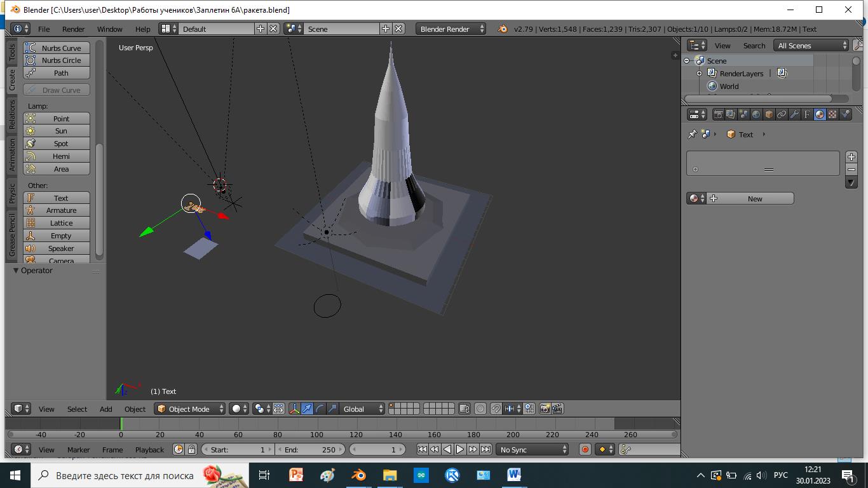The height and width of the screenshot is (488, 868).
Task: Open the Physics tab at the end of the properties header
Action: (x=845, y=115)
